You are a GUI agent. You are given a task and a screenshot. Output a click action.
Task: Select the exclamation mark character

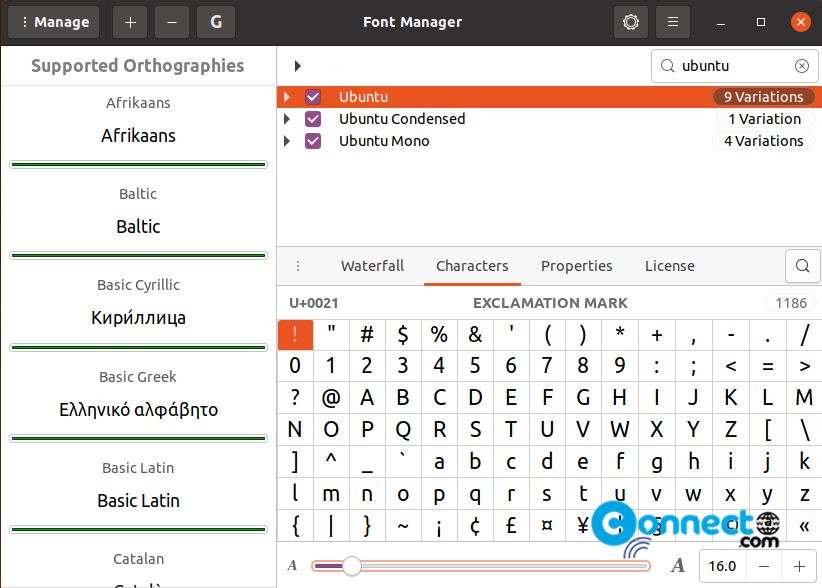(x=295, y=334)
